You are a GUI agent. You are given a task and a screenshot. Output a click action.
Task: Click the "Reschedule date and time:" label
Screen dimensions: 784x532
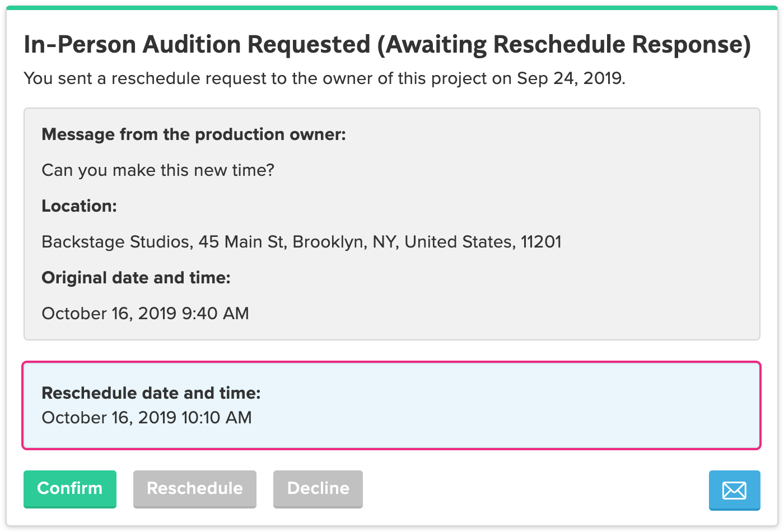click(151, 393)
